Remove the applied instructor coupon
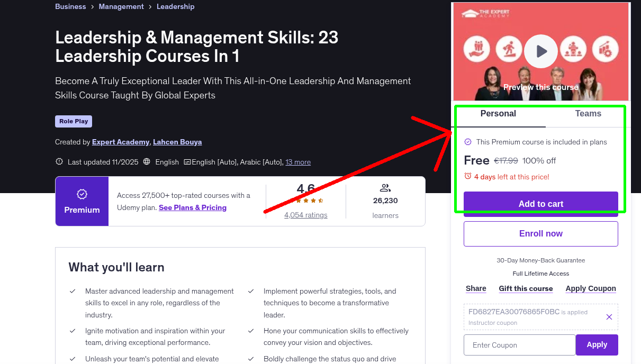Image resolution: width=641 pixels, height=364 pixels. (609, 316)
